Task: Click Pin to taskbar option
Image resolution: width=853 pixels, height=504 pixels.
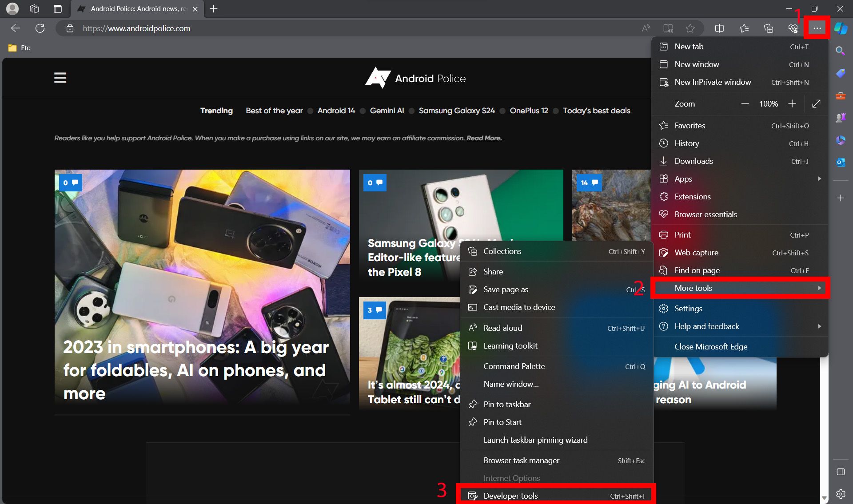Action: (506, 404)
